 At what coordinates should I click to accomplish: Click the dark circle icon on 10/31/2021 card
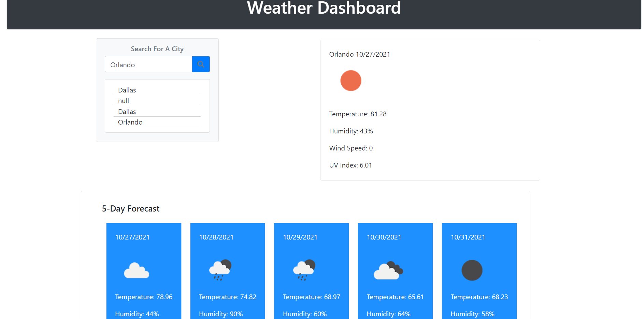[x=472, y=270]
